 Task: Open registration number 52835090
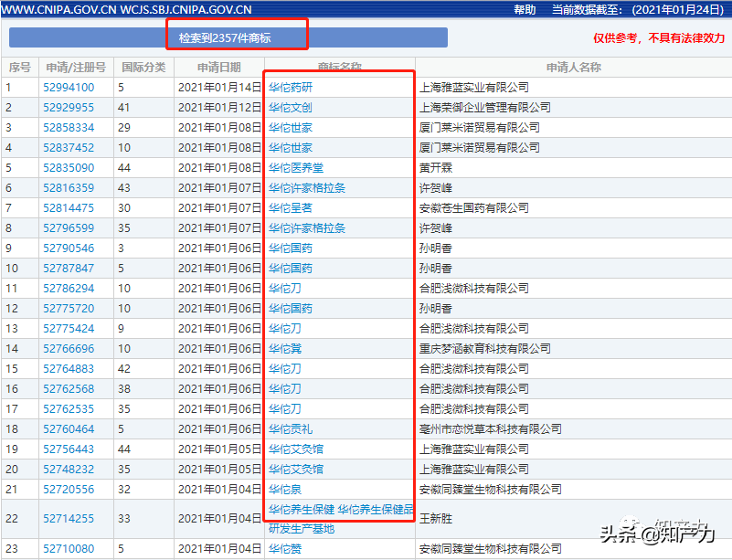(x=69, y=167)
